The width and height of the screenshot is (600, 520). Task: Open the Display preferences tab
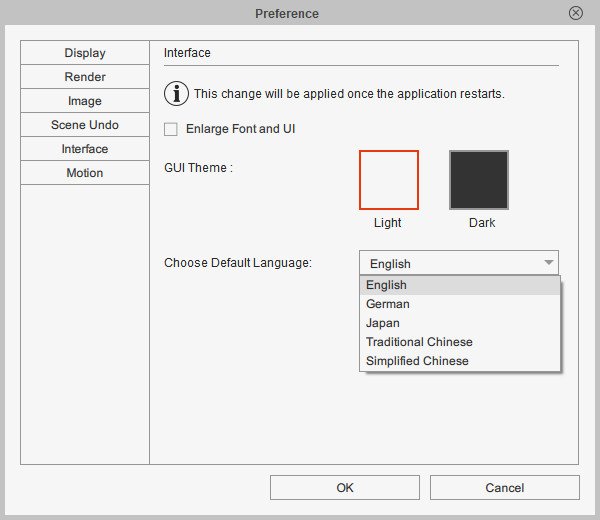click(x=85, y=53)
